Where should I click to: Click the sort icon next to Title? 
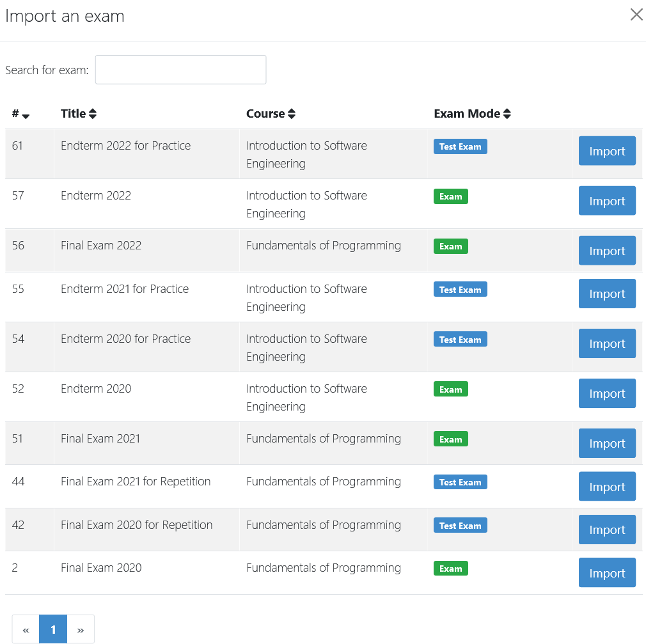tap(93, 113)
